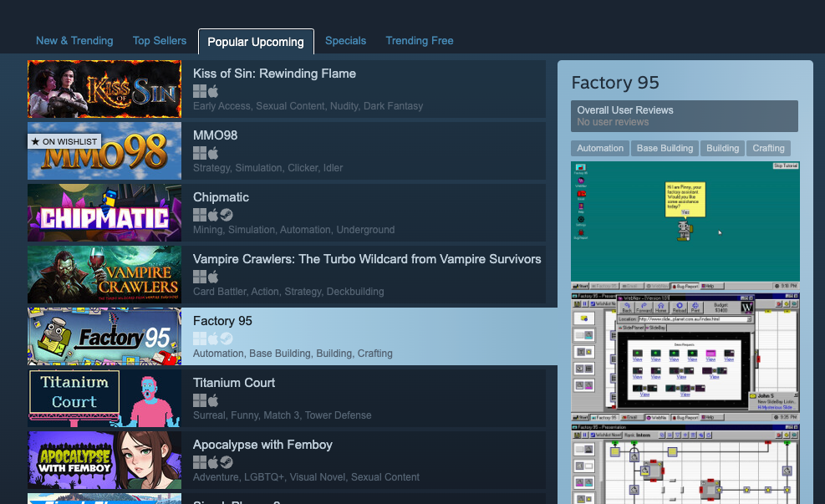
Task: Click the Titanium Court game title
Action: (x=234, y=383)
